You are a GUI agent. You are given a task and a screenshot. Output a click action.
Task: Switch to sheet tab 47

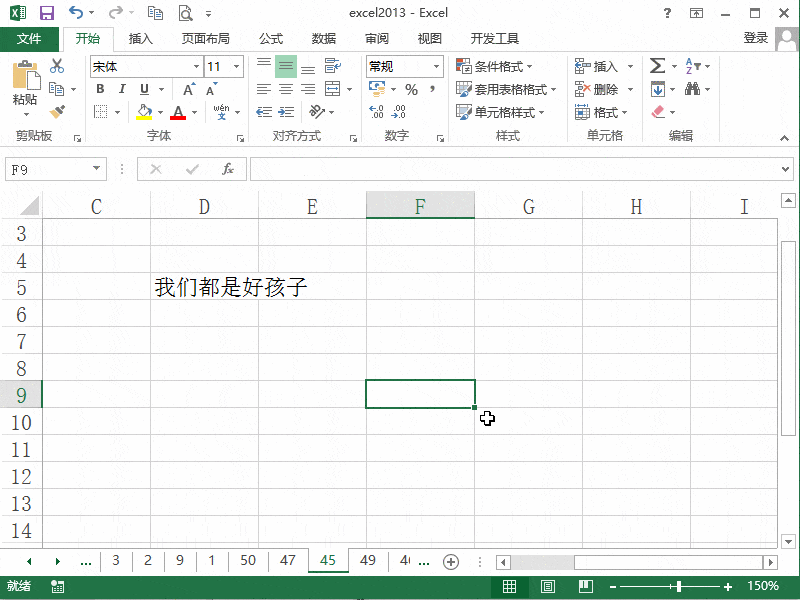[x=288, y=561]
